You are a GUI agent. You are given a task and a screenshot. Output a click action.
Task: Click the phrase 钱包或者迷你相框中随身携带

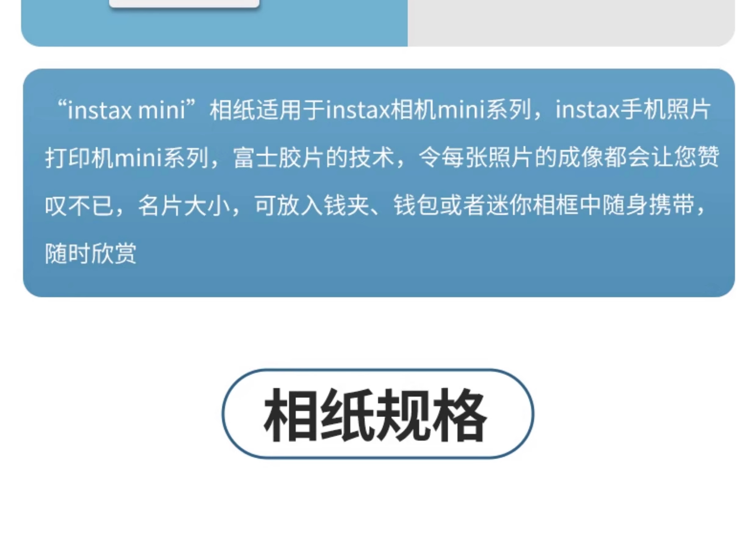click(544, 206)
